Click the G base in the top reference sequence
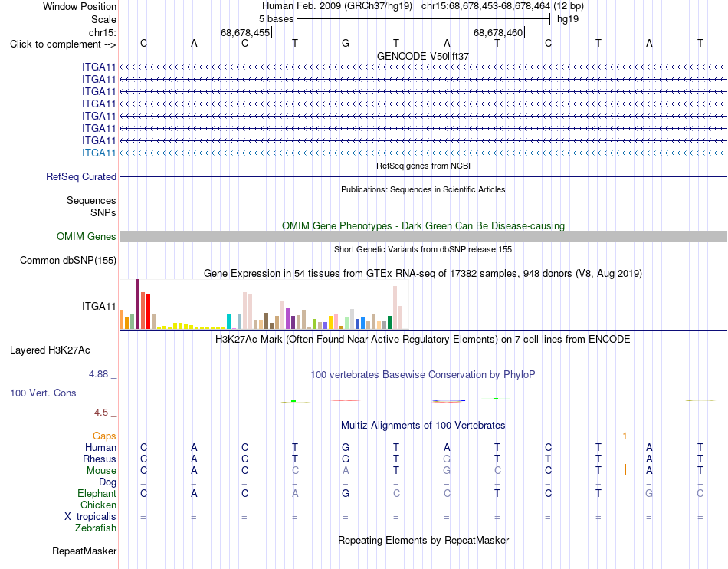The height and width of the screenshot is (569, 728). coord(346,43)
